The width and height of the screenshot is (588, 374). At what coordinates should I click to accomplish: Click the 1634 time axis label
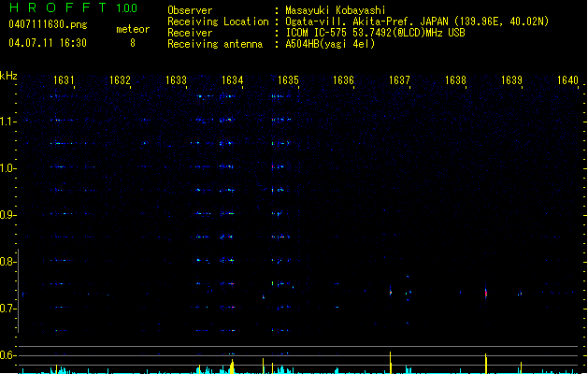(232, 80)
